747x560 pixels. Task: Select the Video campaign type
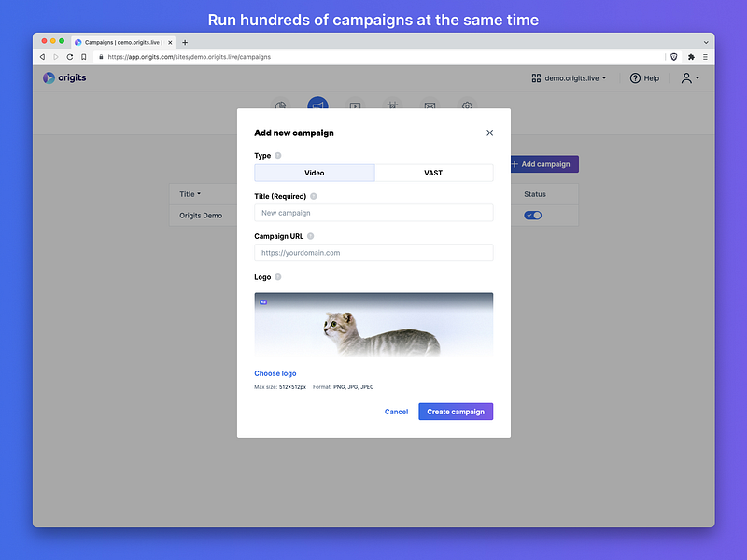click(315, 173)
